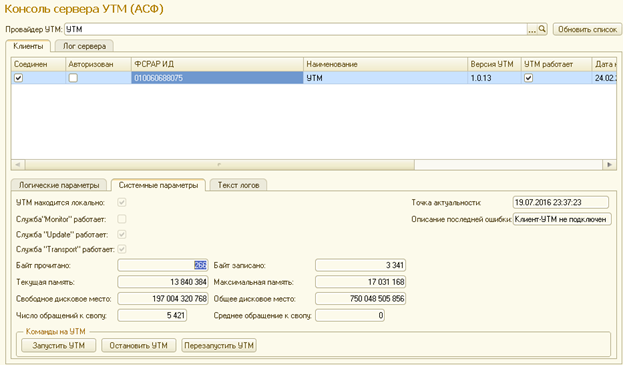Click the Служба Update работает checkbox
The image size is (623, 365).
[122, 234]
